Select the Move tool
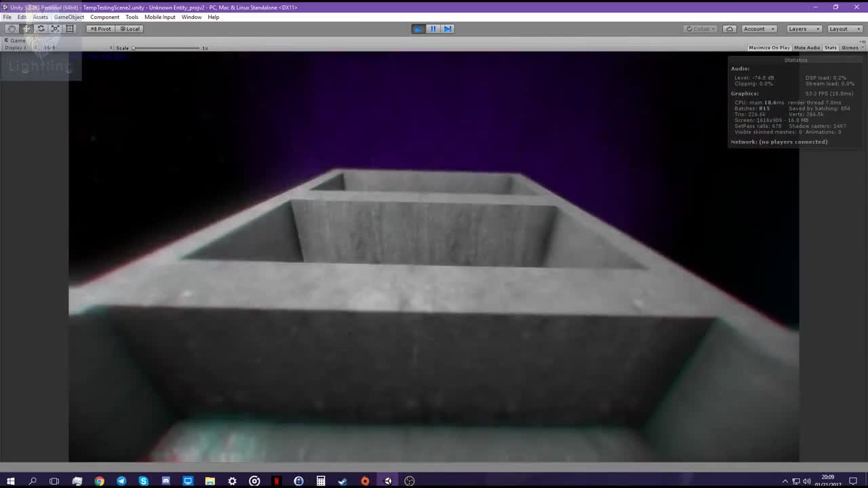The width and height of the screenshot is (868, 488). click(x=26, y=28)
